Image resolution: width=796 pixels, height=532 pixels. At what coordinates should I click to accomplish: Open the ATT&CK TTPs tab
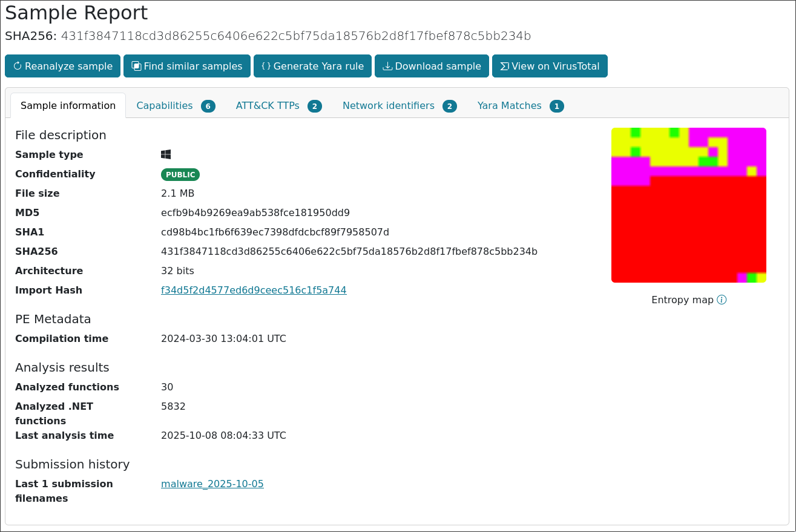pyautogui.click(x=268, y=105)
